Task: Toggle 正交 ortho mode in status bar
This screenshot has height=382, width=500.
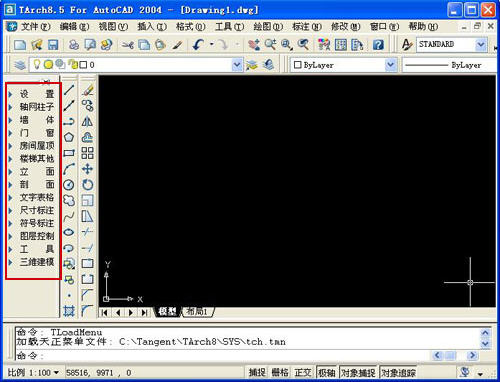Action: (x=303, y=372)
